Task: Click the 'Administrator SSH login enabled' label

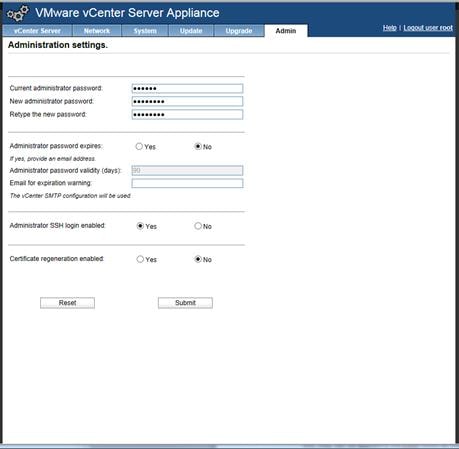Action: [x=57, y=226]
